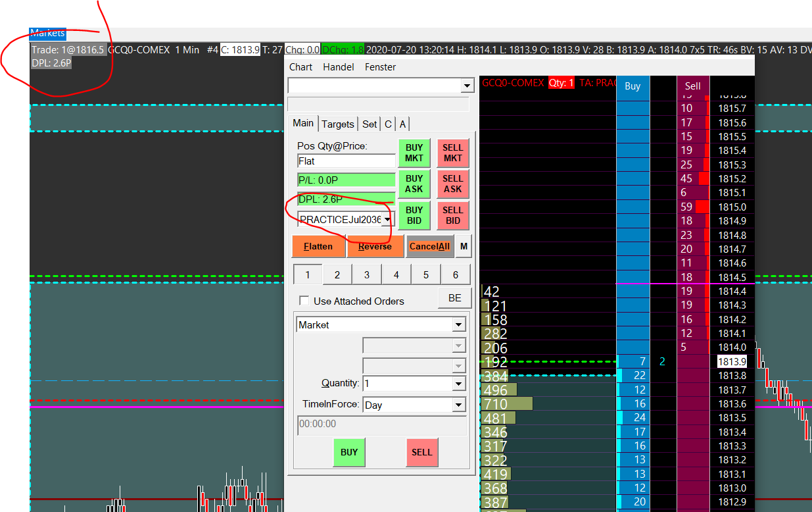Viewport: 812px width, 512px height.
Task: Click the BUY MKT button
Action: 414,153
